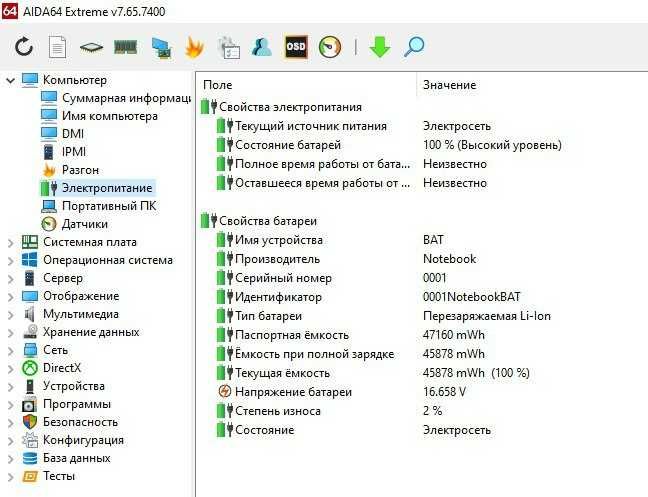648x497 pixels.
Task: Click the shield icon beside Безопасность
Action: [x=30, y=422]
